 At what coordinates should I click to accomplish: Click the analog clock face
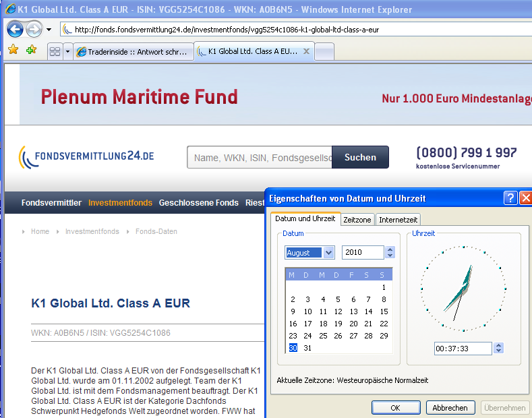(x=463, y=289)
